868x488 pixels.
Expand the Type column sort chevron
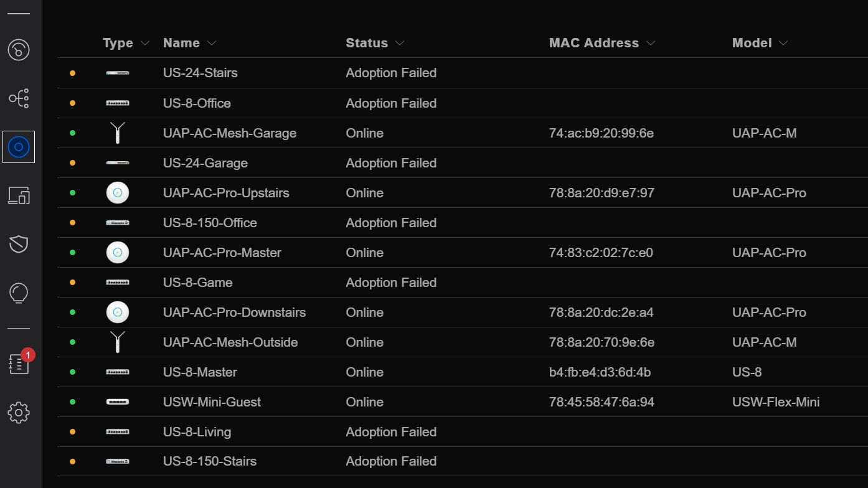click(146, 43)
